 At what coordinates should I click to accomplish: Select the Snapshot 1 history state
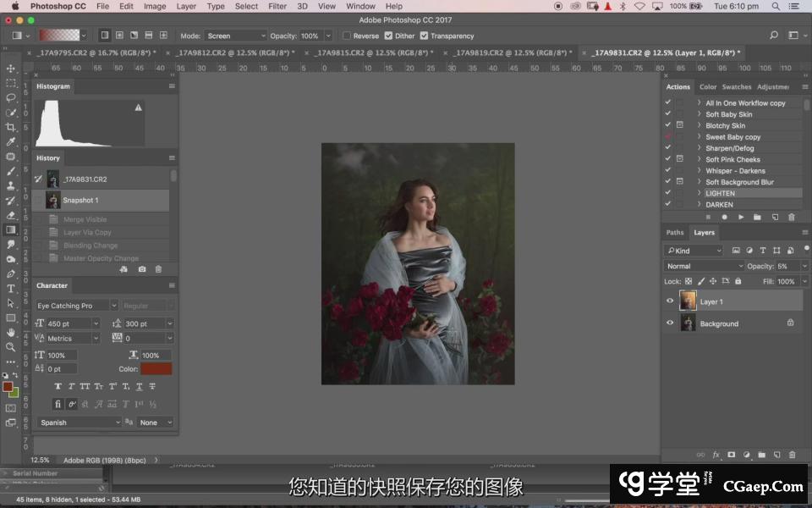pos(80,201)
